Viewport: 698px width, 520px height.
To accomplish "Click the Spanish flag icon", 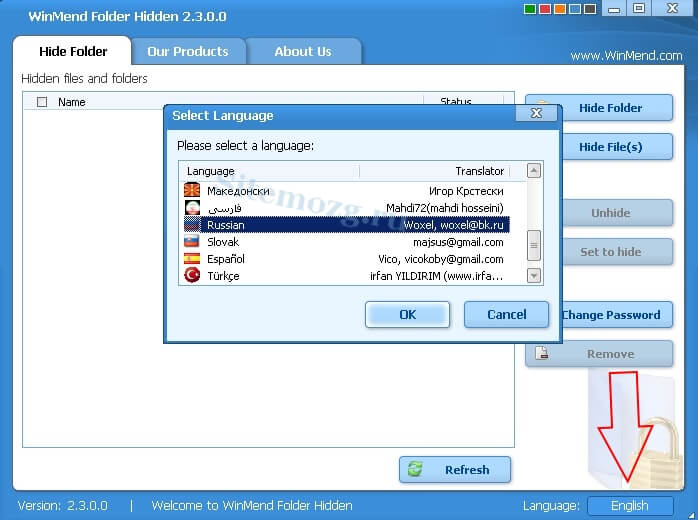I will click(192, 259).
